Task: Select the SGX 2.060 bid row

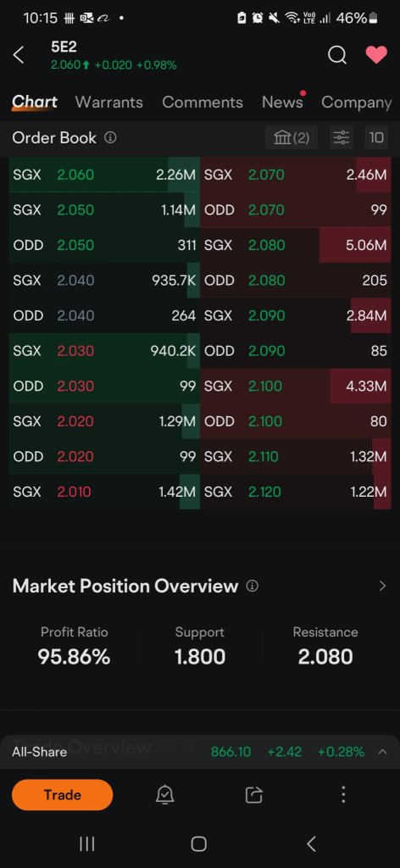Action: coord(104,175)
